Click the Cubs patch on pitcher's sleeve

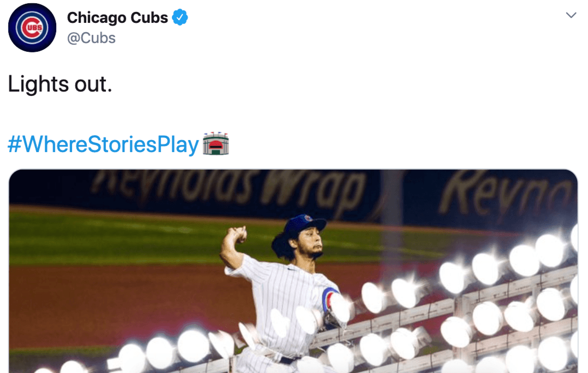(329, 300)
